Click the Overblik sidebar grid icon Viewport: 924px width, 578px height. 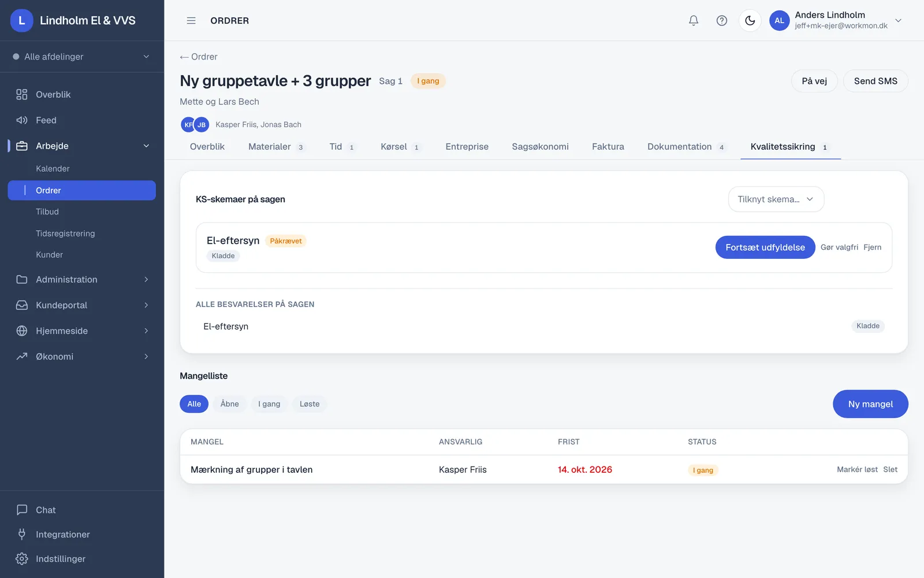[22, 94]
